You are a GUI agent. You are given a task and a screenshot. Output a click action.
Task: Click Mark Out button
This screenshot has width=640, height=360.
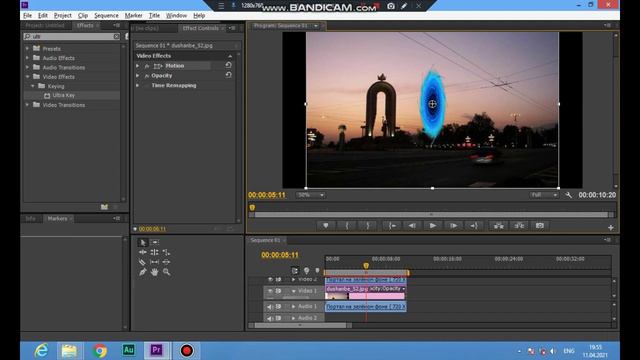click(368, 226)
